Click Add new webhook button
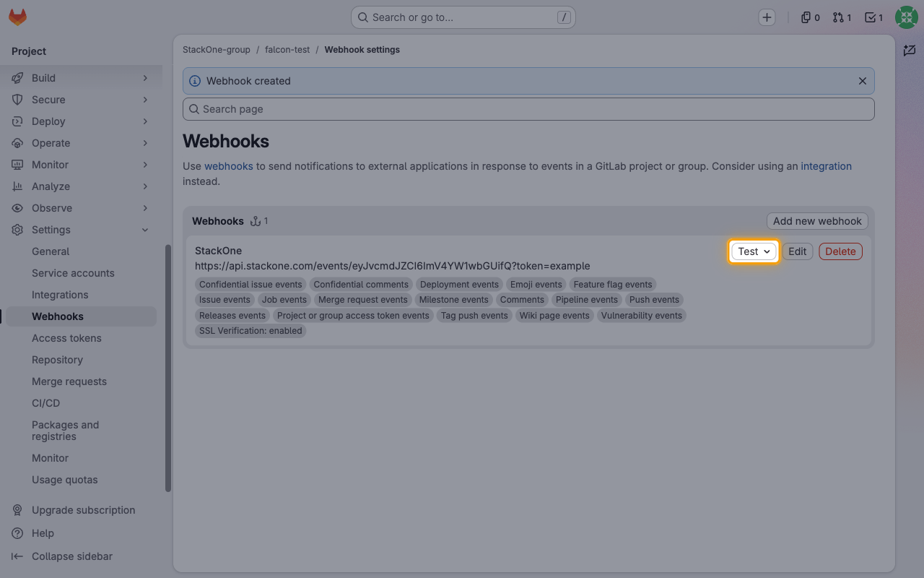This screenshot has height=578, width=924. tap(817, 221)
